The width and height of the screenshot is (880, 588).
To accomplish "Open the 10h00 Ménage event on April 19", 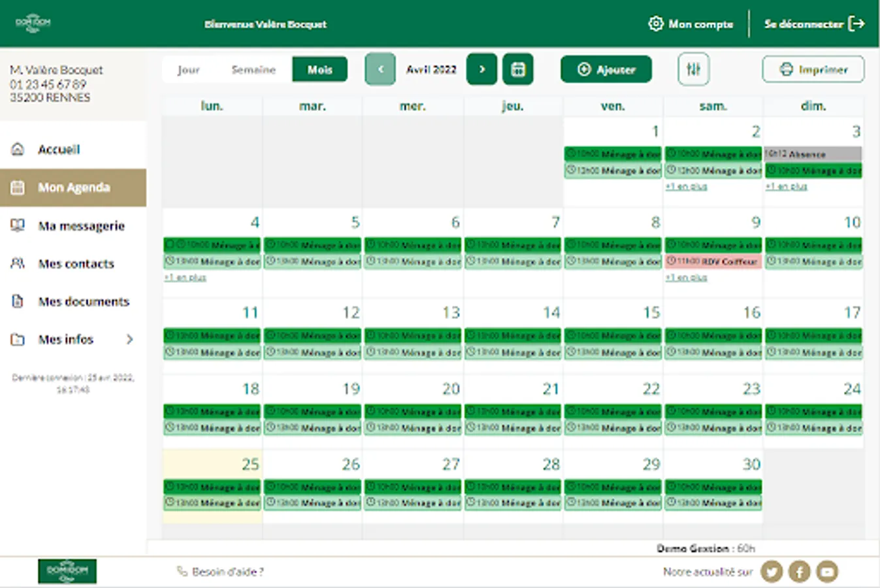I will 312,412.
